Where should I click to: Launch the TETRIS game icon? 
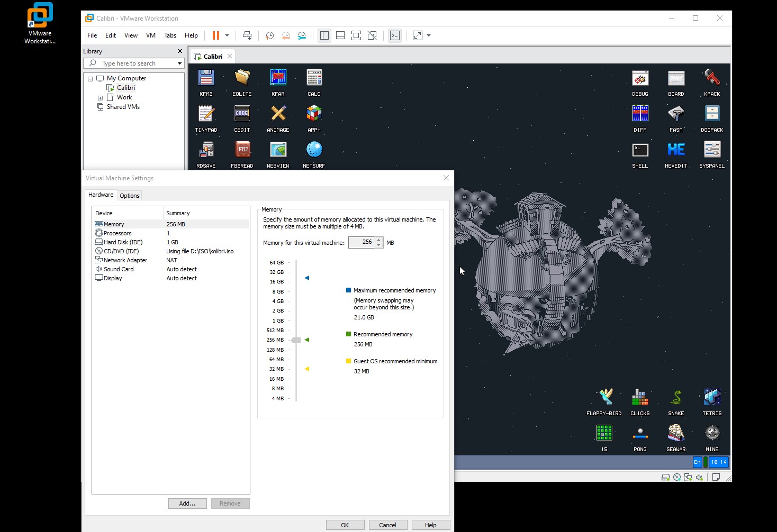click(712, 397)
